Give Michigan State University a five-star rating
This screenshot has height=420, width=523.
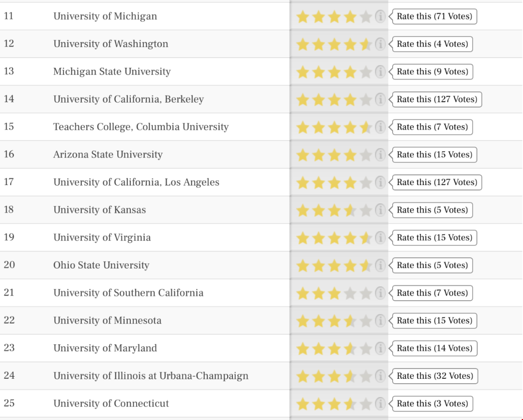pyautogui.click(x=366, y=72)
